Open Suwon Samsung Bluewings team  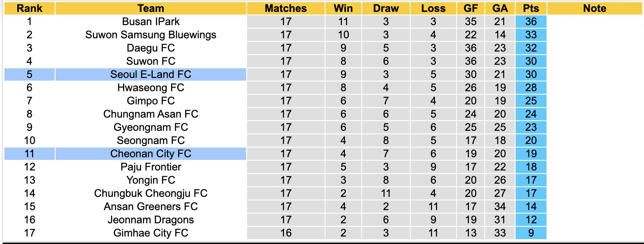(151, 35)
